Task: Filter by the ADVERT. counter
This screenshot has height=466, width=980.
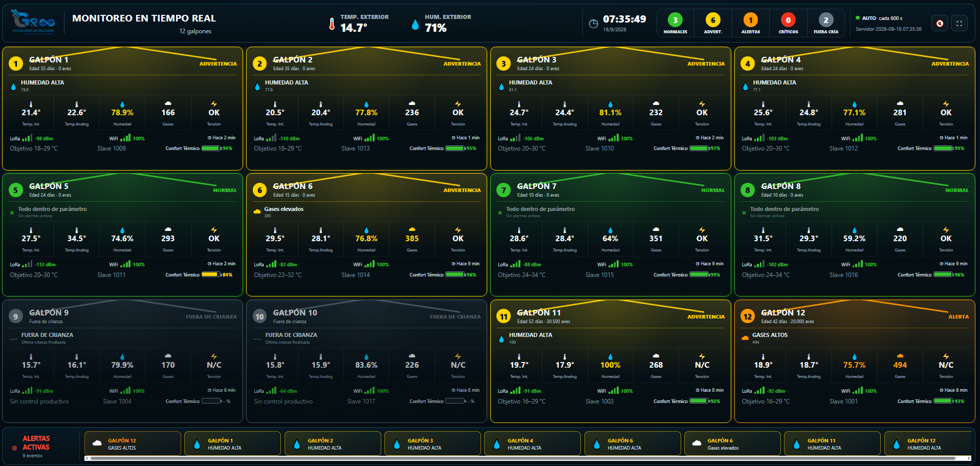Action: click(713, 24)
